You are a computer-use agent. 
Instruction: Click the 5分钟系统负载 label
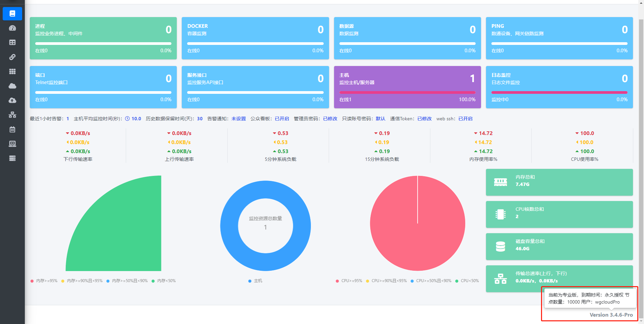280,159
